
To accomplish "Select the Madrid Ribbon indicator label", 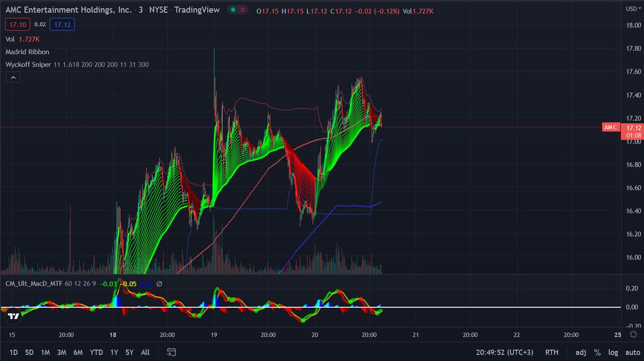I will tap(27, 52).
